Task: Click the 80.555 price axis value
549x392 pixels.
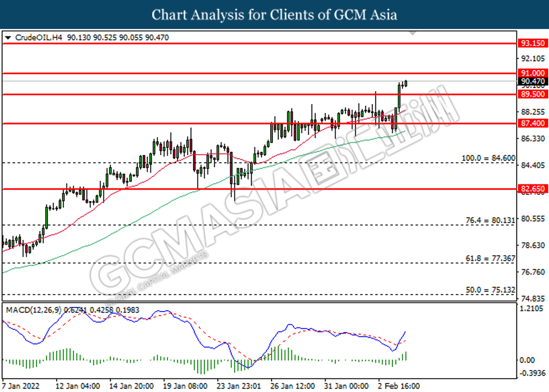Action: [533, 219]
